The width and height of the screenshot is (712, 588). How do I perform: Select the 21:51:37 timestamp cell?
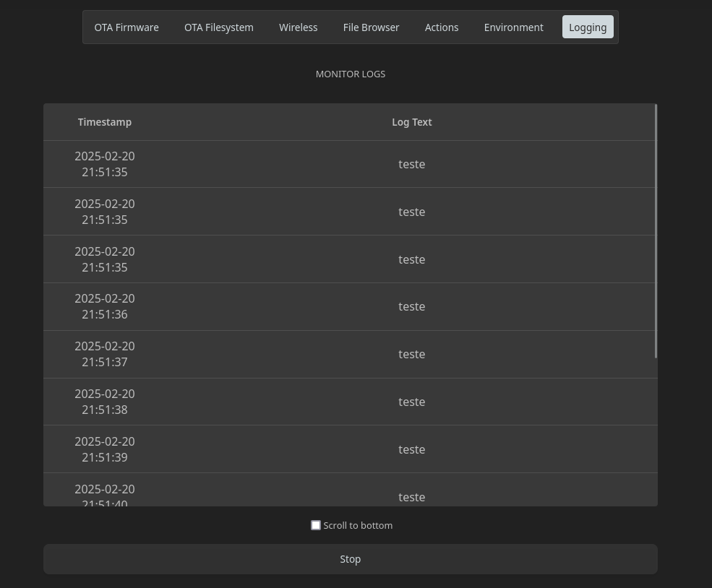104,355
